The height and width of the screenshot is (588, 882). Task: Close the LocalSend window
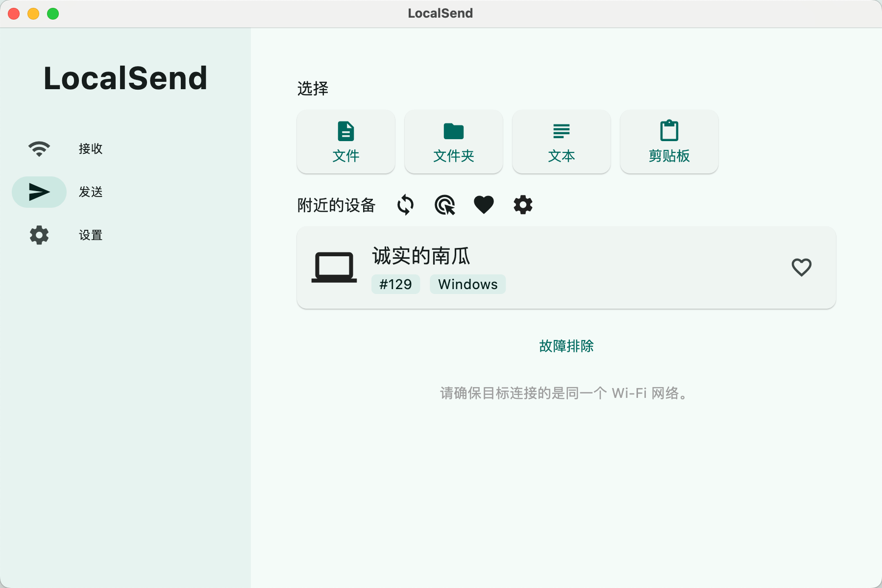pos(14,14)
